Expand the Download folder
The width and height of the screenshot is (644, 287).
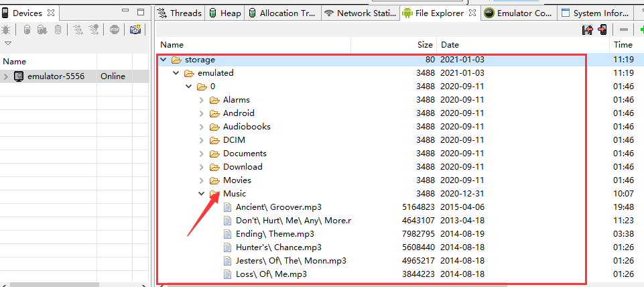point(201,167)
